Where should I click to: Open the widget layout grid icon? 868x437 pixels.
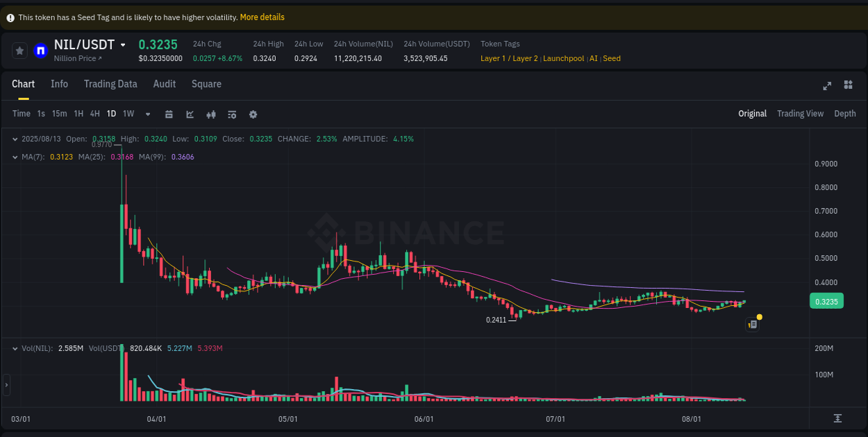pos(848,84)
